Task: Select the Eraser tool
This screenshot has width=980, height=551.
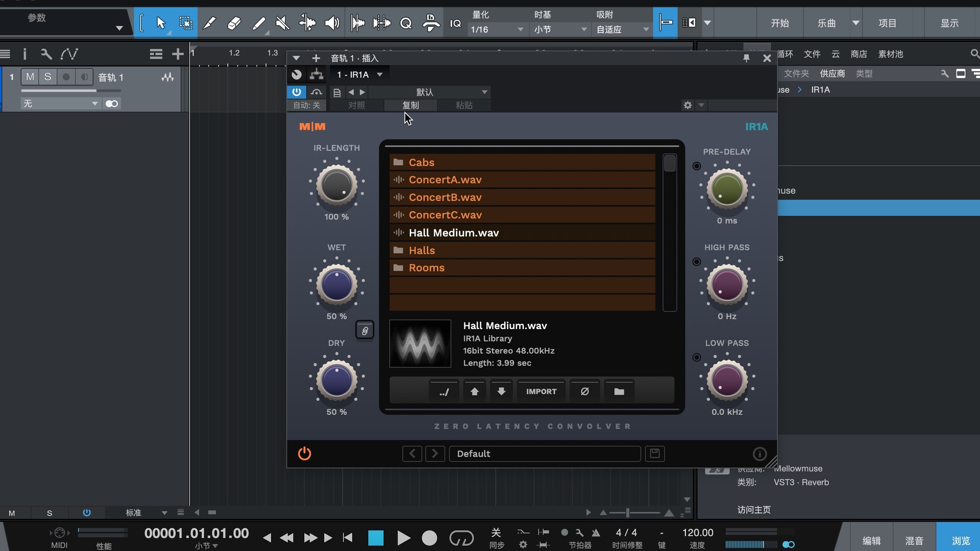Action: coord(234,23)
